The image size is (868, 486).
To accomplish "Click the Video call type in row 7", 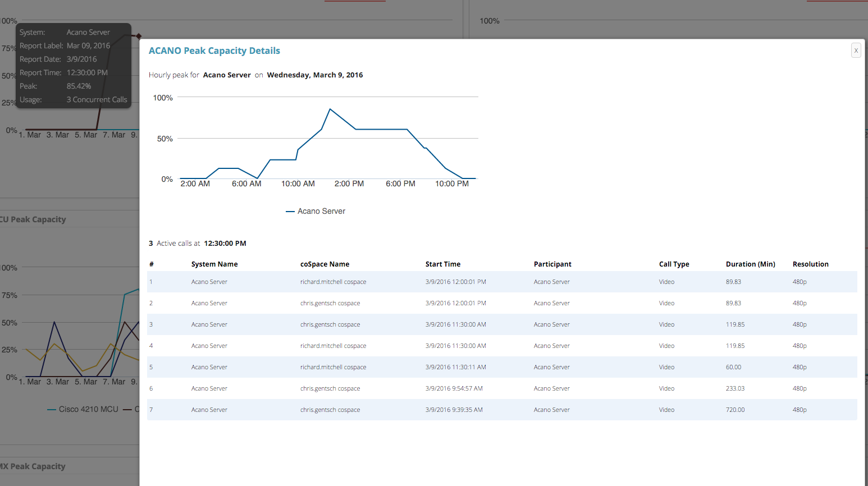I will [666, 410].
